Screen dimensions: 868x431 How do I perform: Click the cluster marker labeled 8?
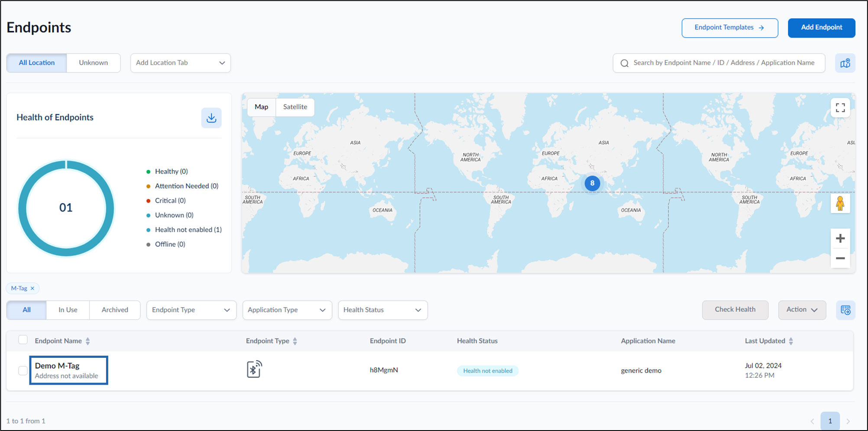(x=592, y=183)
